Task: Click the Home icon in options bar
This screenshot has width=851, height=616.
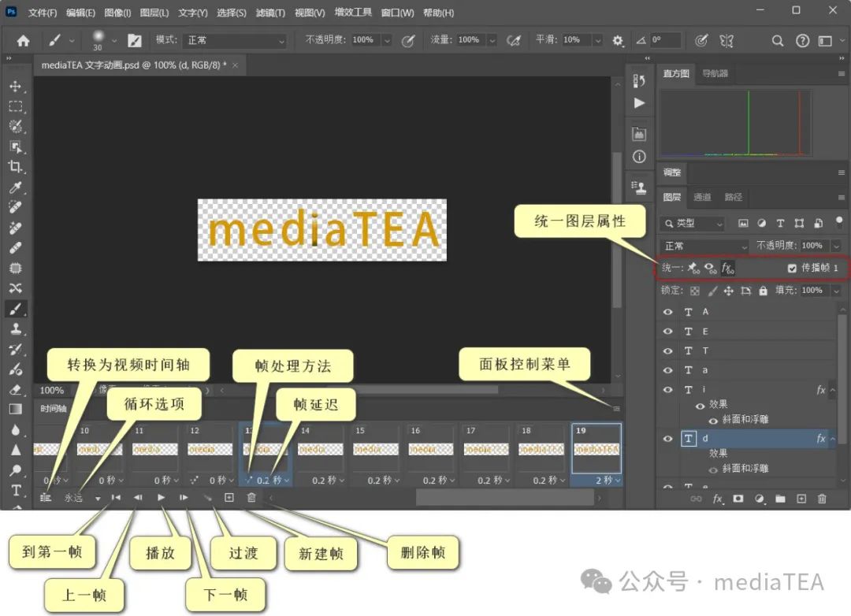Action: pos(24,41)
